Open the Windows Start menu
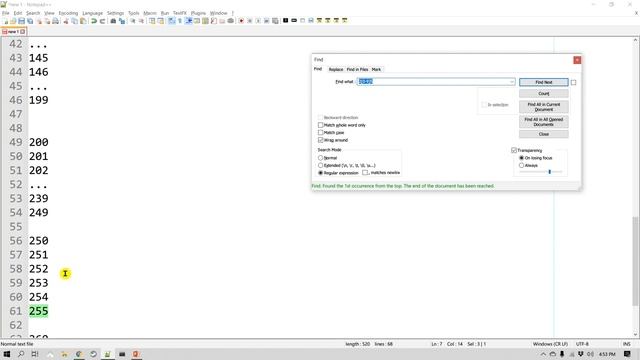This screenshot has height=360, width=640. click(7, 354)
